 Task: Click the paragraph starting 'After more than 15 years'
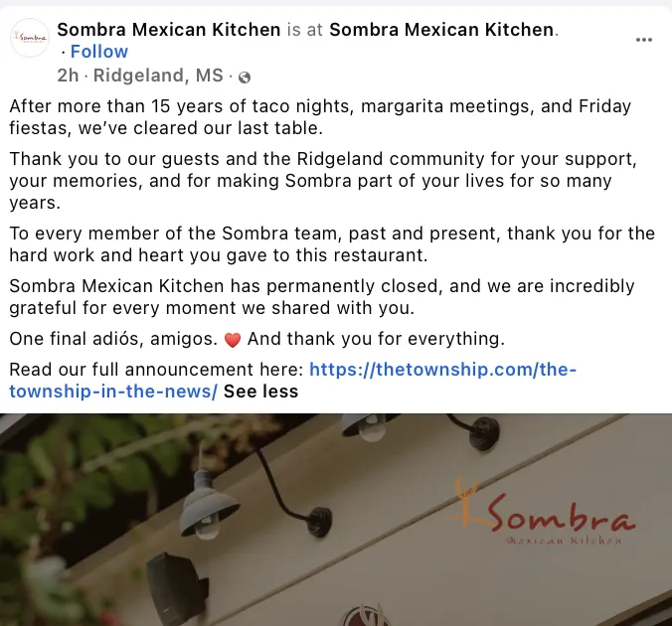click(x=320, y=117)
